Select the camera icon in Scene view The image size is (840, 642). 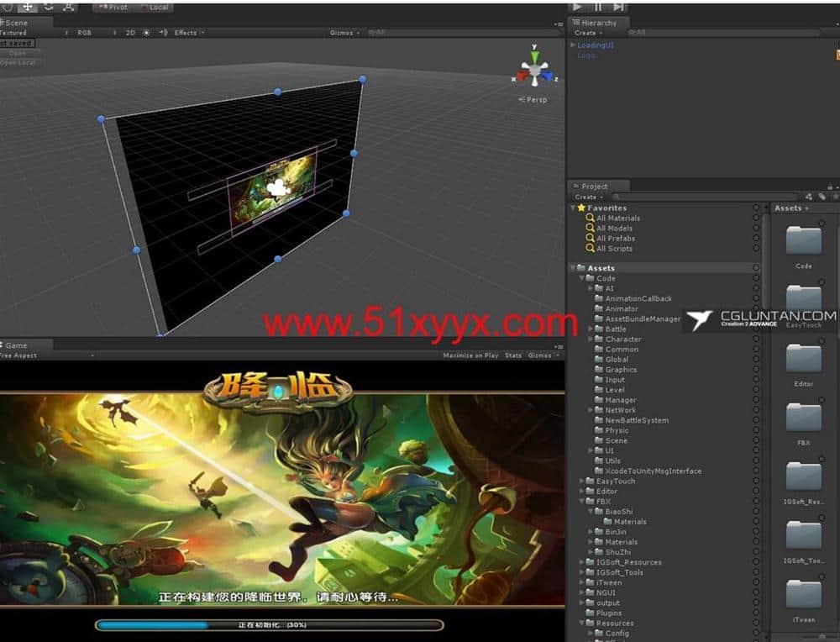pos(277,187)
